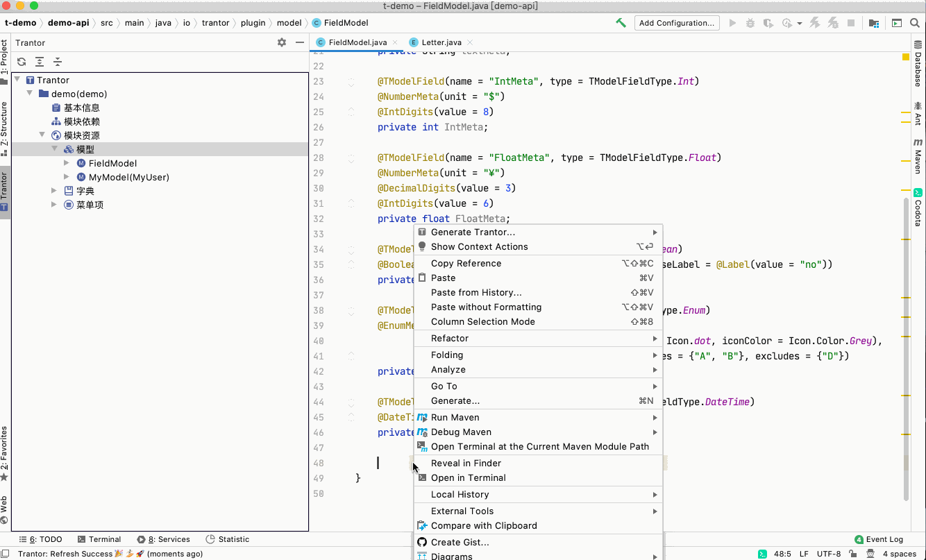
Task: Click the Trantor tool window stripe button
Action: point(4,192)
